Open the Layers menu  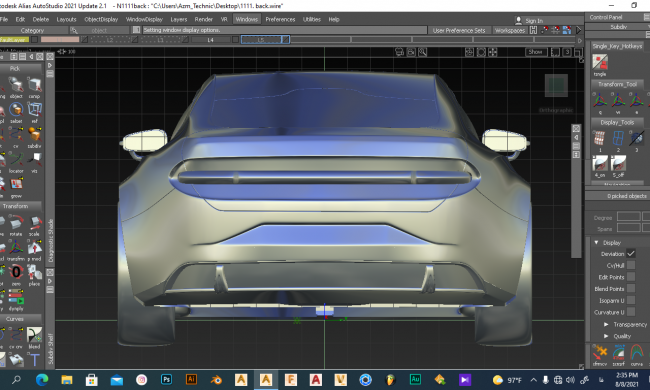click(179, 19)
